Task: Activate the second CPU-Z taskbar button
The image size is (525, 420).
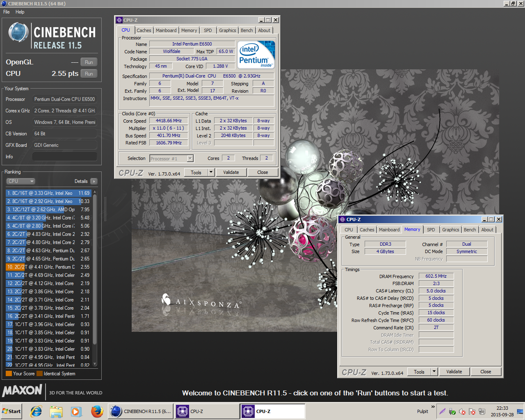Action: point(273,411)
